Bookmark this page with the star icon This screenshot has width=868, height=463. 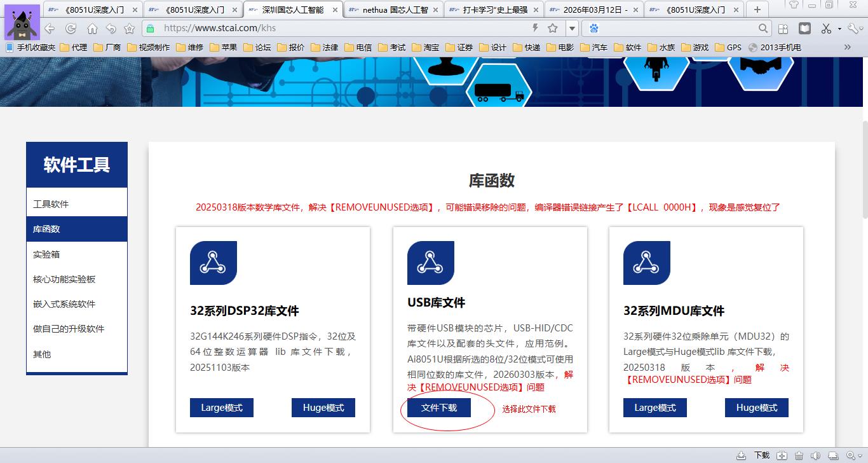pos(552,28)
